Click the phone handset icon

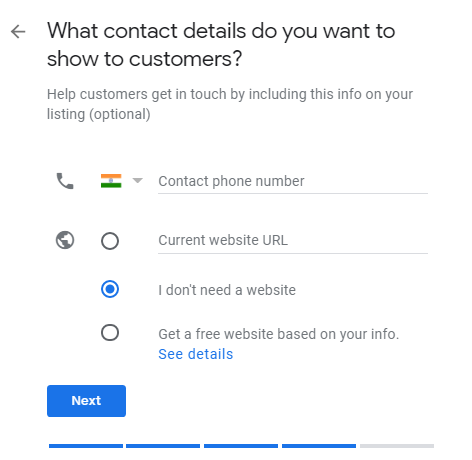click(x=65, y=181)
